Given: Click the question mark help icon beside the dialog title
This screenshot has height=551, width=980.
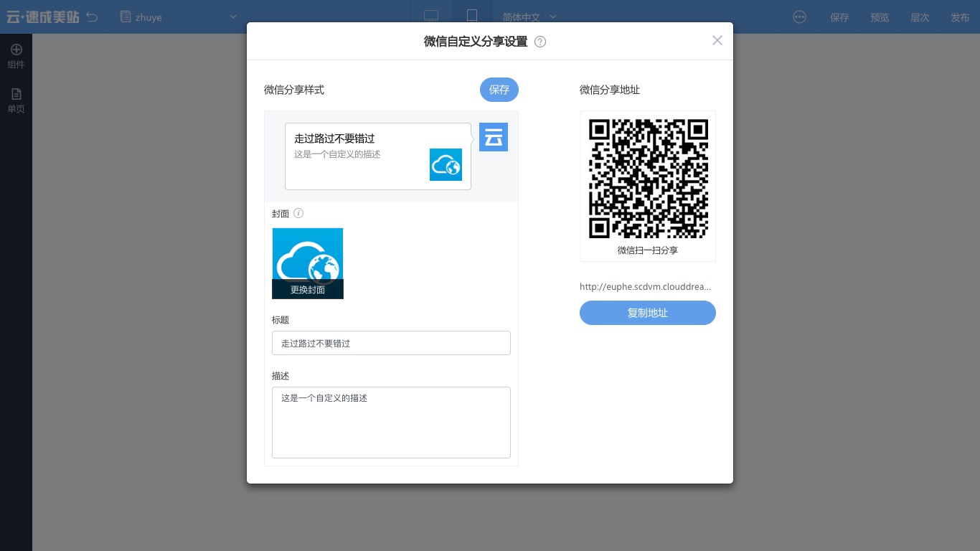Looking at the screenshot, I should [x=540, y=42].
